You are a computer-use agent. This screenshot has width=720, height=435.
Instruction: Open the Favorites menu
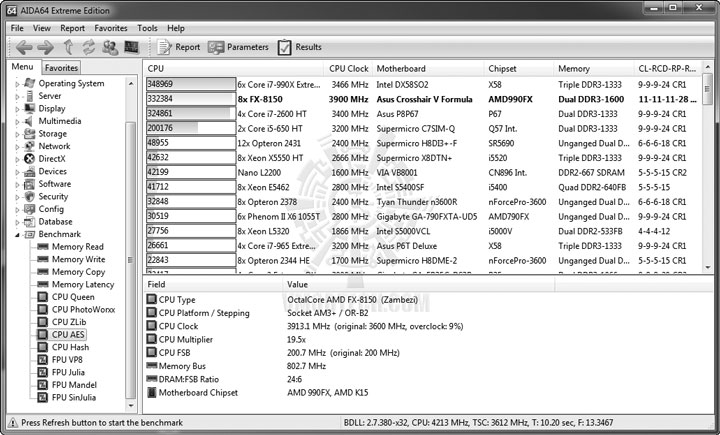point(111,28)
